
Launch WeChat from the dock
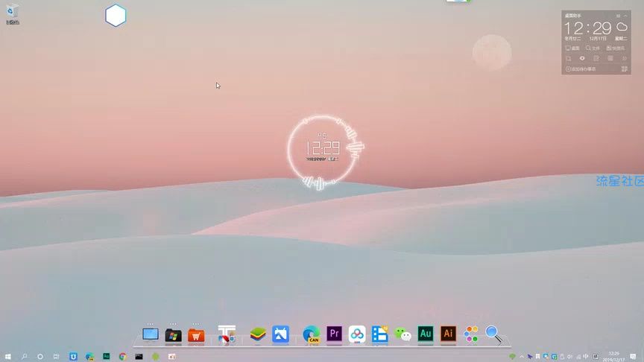(402, 334)
